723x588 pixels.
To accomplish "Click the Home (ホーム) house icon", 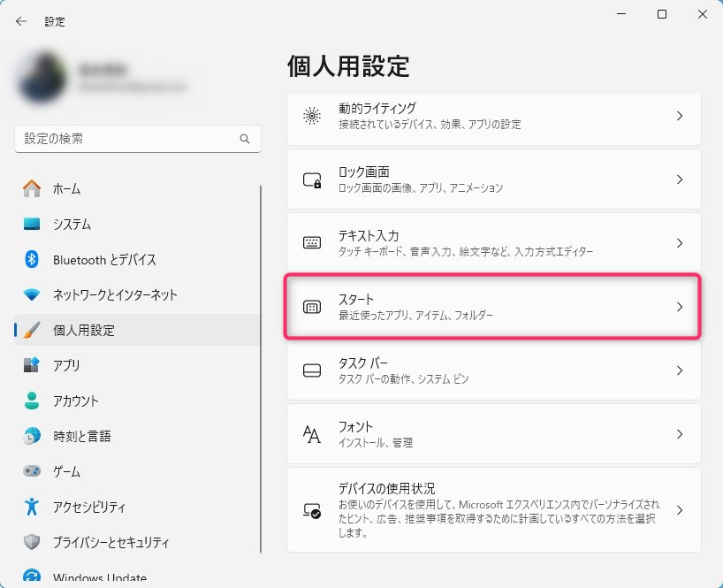I will click(32, 188).
